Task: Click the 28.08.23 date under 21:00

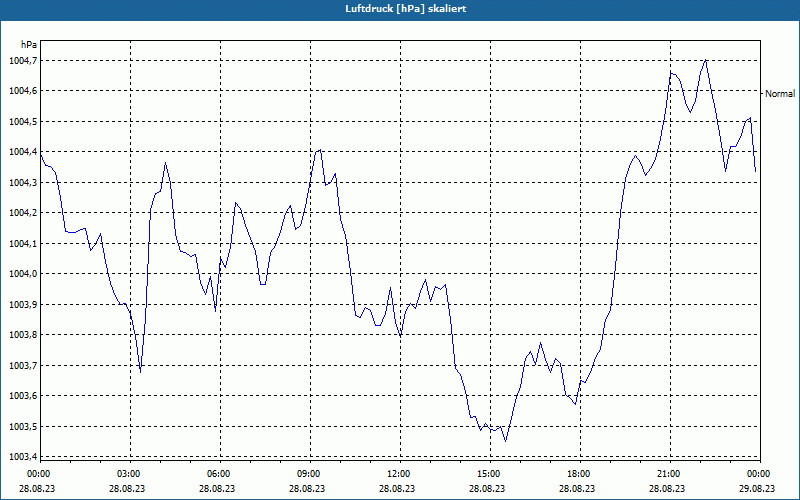Action: click(667, 488)
